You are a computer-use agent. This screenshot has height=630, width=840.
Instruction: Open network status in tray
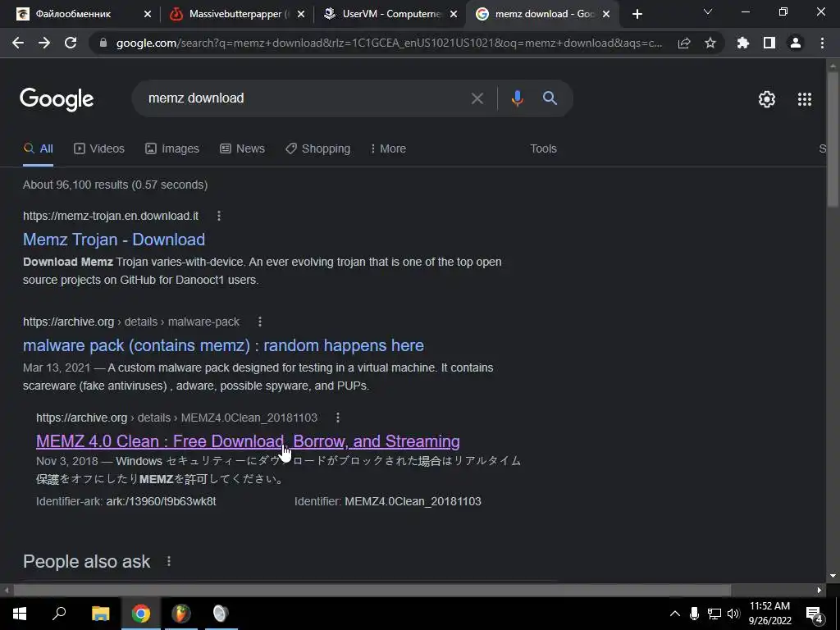[x=714, y=614]
